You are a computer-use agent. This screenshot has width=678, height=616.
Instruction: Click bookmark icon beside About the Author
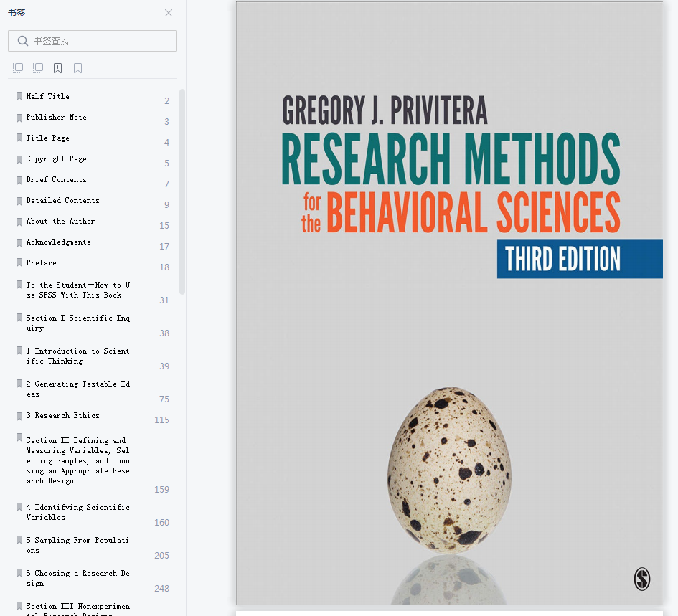point(19,222)
